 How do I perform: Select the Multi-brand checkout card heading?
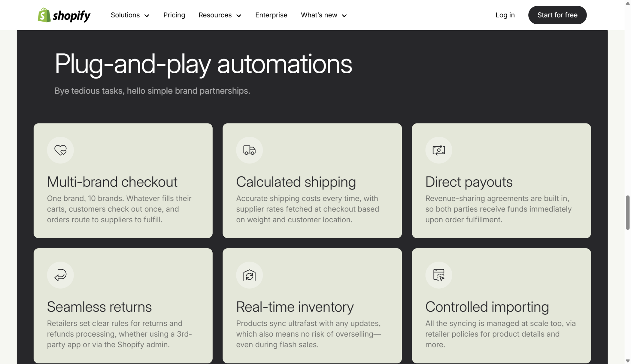112,182
